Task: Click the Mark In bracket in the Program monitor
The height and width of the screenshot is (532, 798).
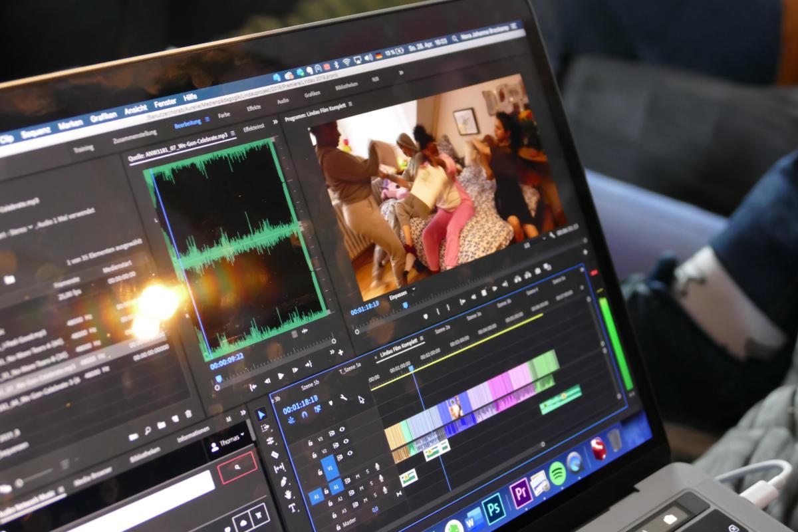Action: click(x=438, y=311)
